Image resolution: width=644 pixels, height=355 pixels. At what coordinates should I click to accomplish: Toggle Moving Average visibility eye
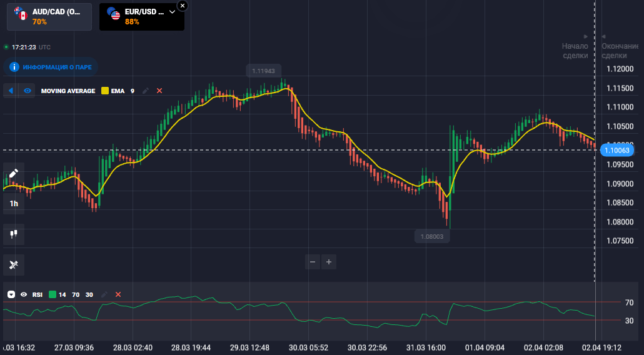[x=28, y=91]
